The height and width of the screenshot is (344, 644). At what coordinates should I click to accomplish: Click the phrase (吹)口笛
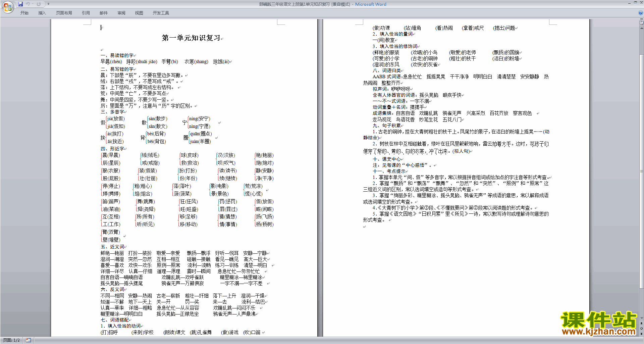pos(252,332)
